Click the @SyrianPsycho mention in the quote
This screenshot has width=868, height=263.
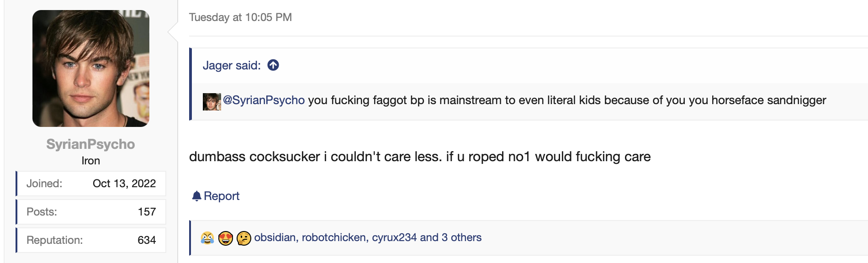264,100
